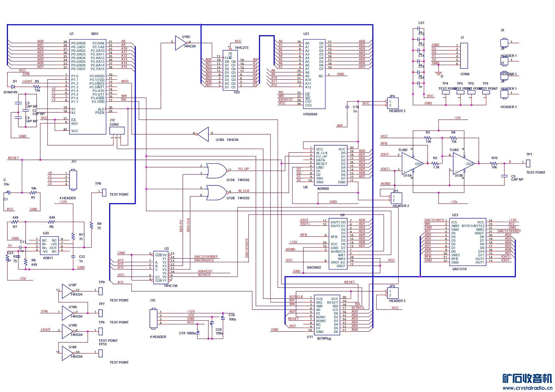Open the www.crystalradio.cn link

tap(527, 388)
